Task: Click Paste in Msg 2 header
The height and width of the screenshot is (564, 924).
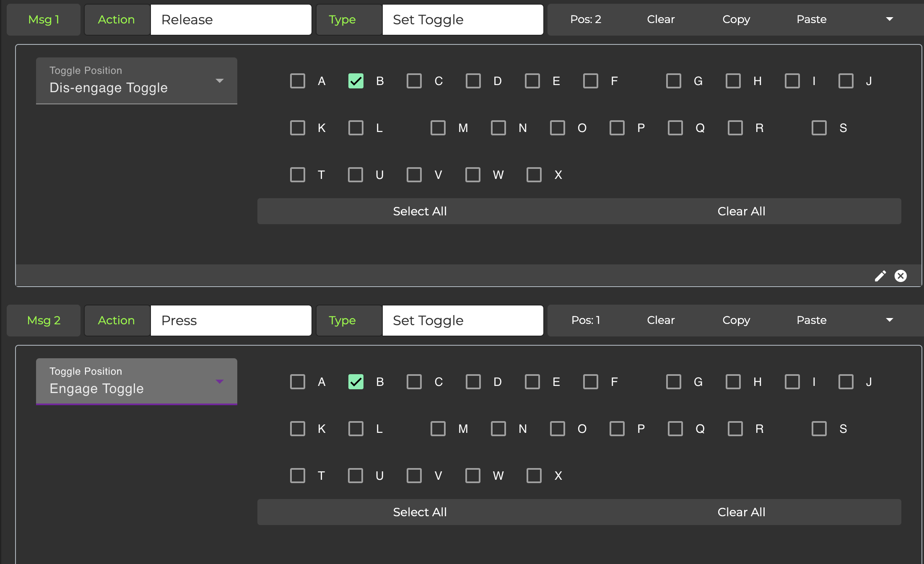Action: [x=811, y=320]
